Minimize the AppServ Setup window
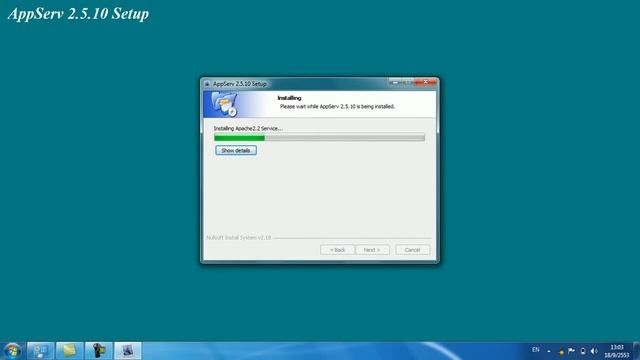This screenshot has width=640, height=360. (x=395, y=82)
